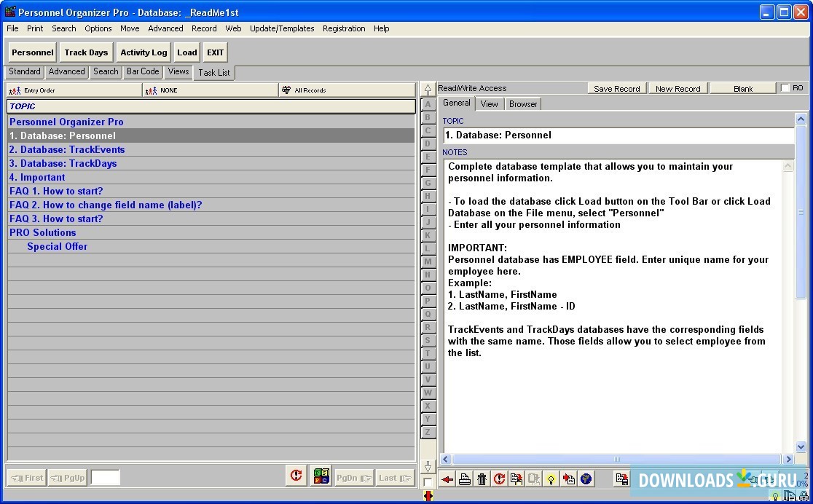Open the Entry Order sort selector
813x504 pixels.
pyautogui.click(x=74, y=90)
